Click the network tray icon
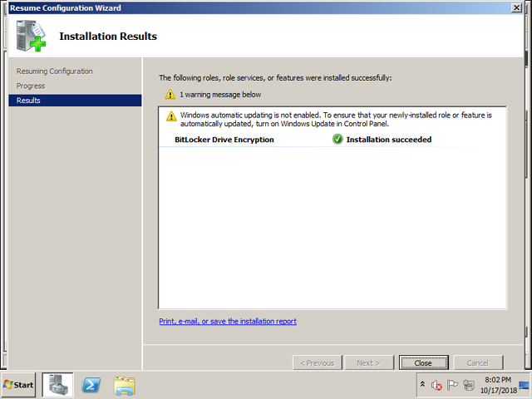The image size is (532, 399). click(x=469, y=385)
